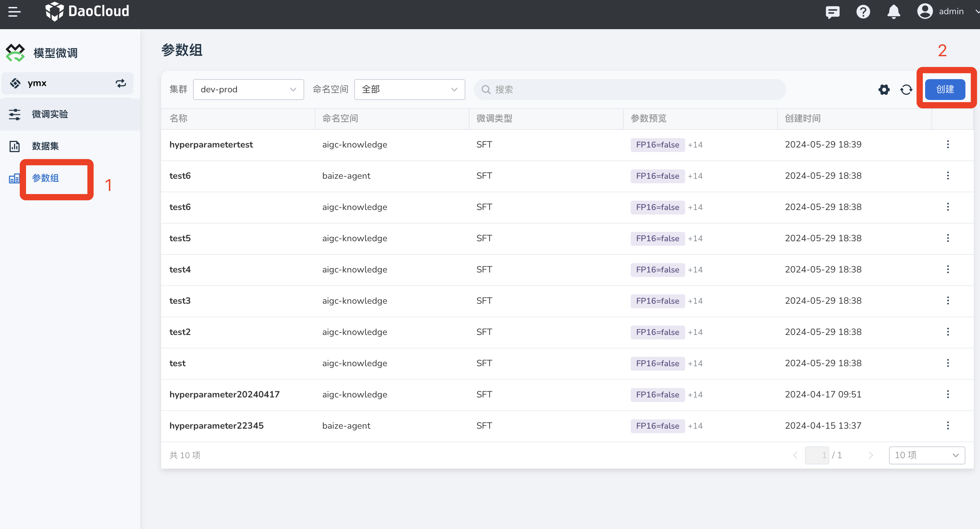Expand the 命名空间 全部 dropdown
The image size is (980, 529).
[409, 90]
